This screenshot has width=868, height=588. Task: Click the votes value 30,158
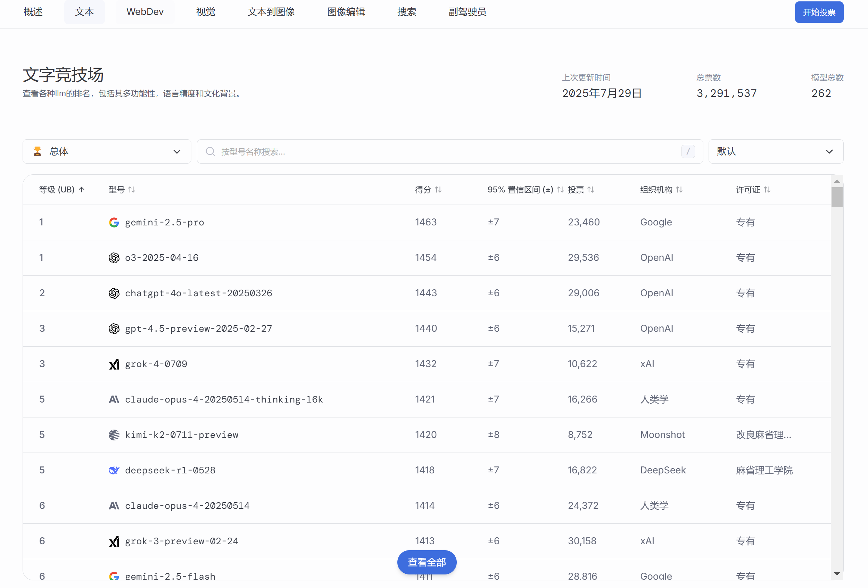coord(582,541)
